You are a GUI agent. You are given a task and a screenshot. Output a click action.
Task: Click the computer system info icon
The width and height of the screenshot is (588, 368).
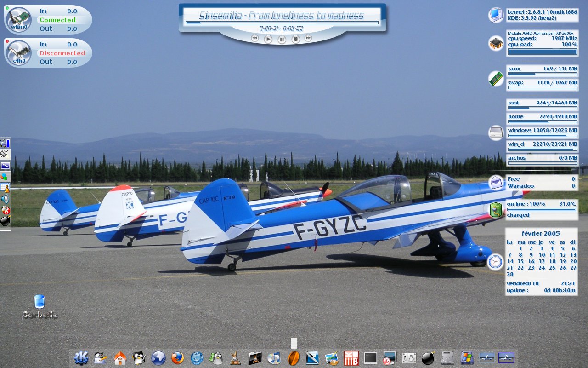(496, 15)
